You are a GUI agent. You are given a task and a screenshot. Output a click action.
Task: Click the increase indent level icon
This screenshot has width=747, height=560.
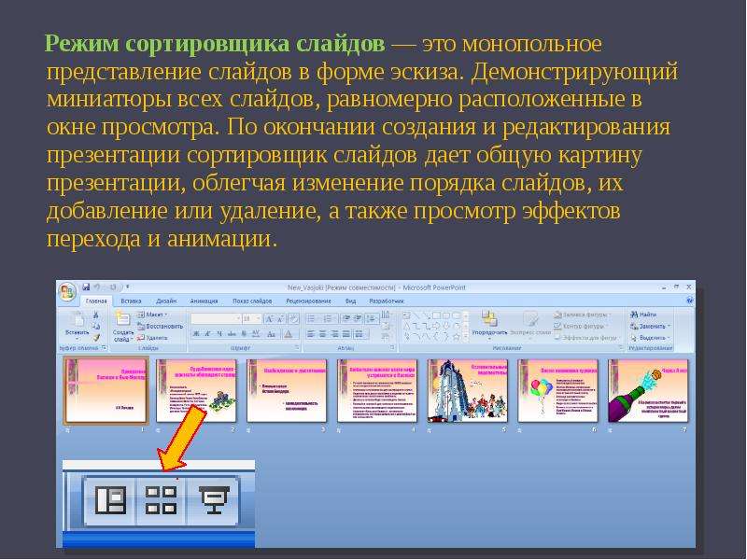(x=358, y=318)
